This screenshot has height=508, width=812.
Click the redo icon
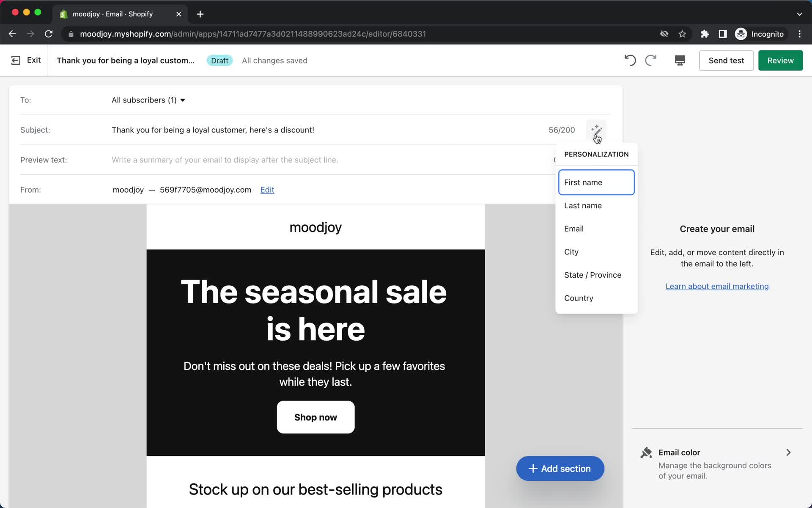coord(650,60)
